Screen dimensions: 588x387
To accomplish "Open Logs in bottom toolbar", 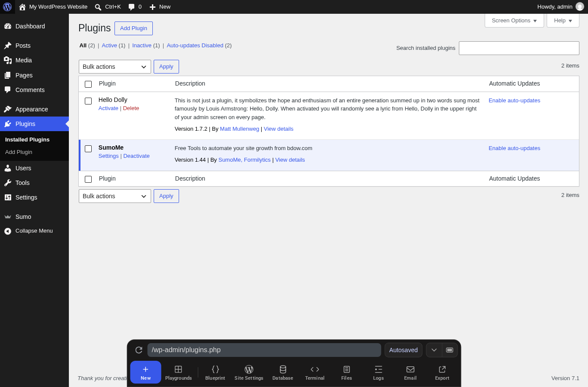I will (x=378, y=372).
